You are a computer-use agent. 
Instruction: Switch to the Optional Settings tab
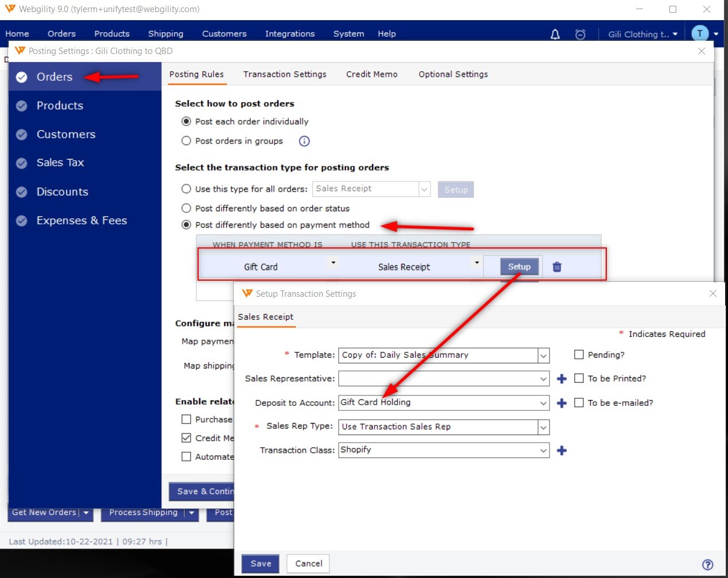[453, 74]
